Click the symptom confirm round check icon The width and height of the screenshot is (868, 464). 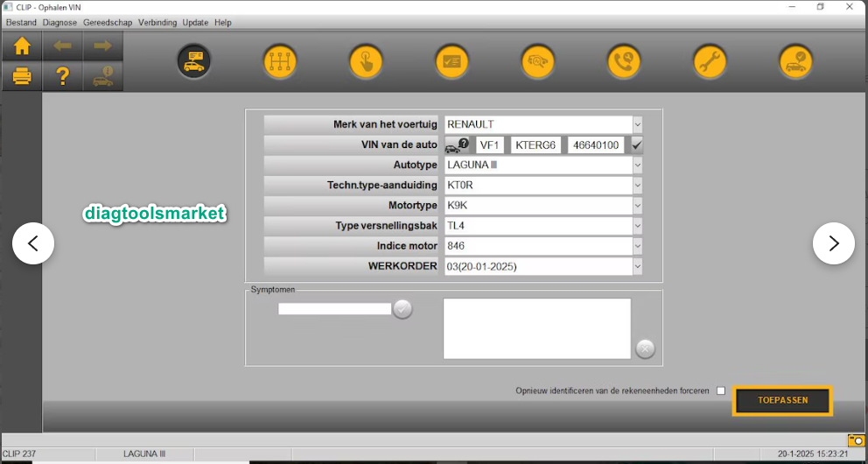[x=403, y=309]
